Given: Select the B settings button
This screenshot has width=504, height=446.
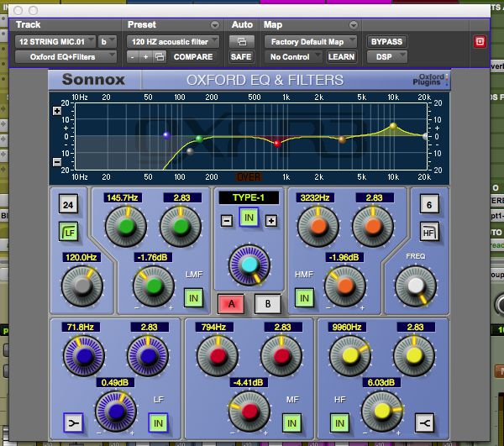Looking at the screenshot, I should (x=268, y=304).
